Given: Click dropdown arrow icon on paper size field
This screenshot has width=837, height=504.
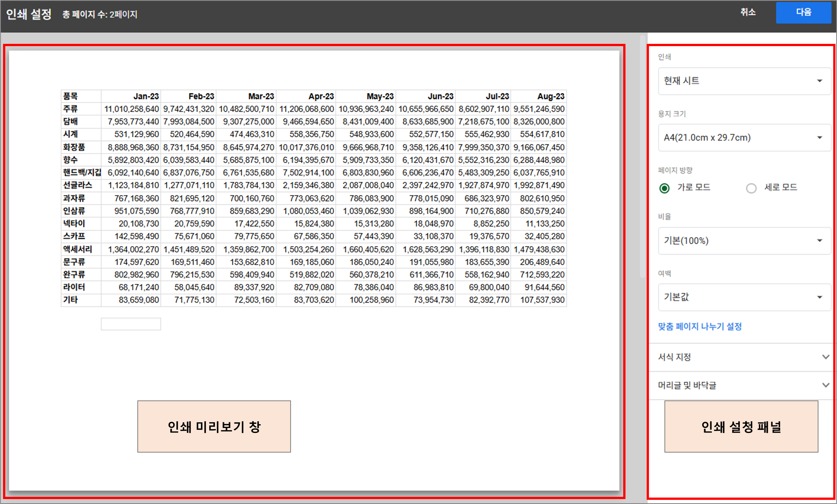Looking at the screenshot, I should point(820,138).
